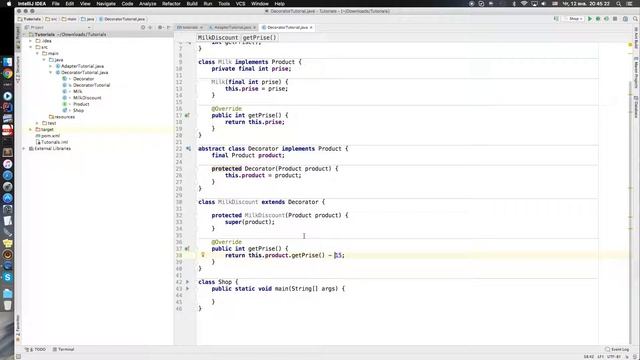The height and width of the screenshot is (360, 640).
Task: Open the VCS menu
Action: (x=240, y=4)
